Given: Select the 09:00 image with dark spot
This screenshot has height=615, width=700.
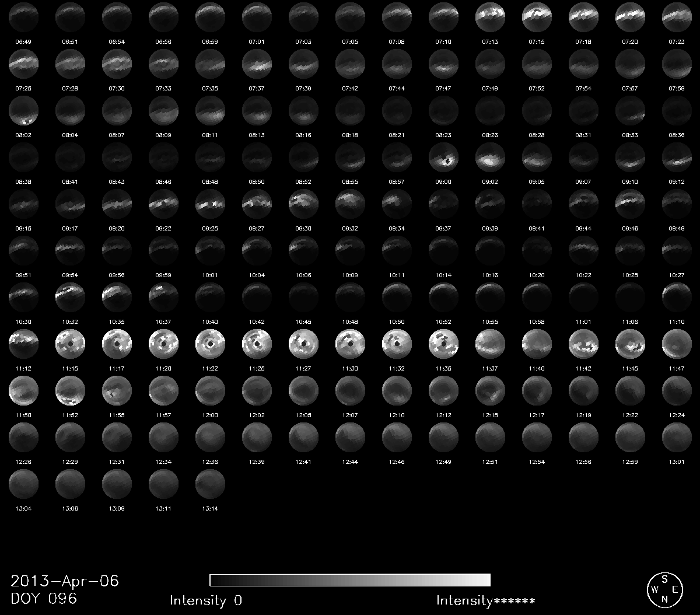Looking at the screenshot, I should pyautogui.click(x=443, y=156).
